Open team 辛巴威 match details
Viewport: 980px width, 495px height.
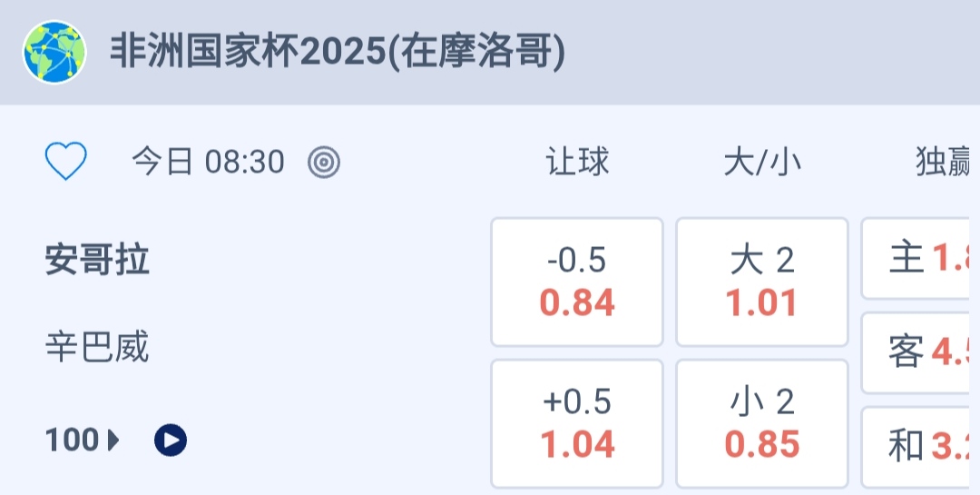coord(97,347)
